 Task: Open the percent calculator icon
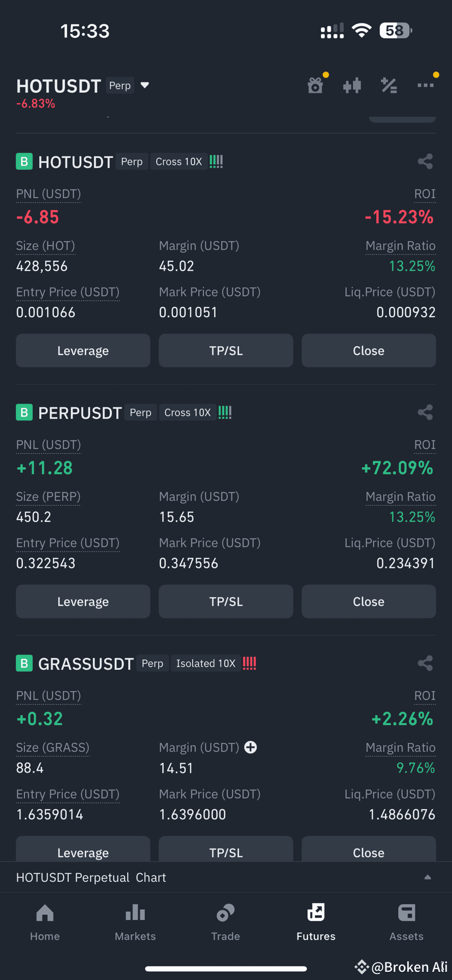click(x=389, y=85)
